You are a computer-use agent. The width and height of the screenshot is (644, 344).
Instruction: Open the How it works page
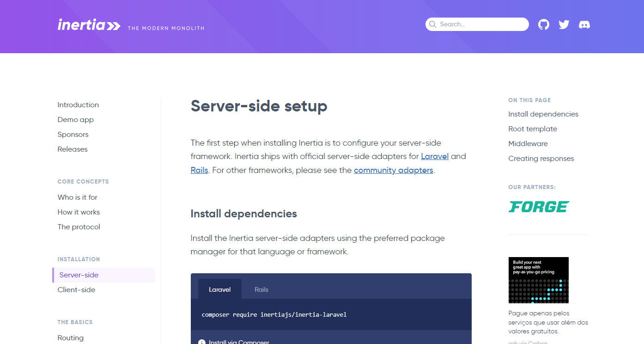[79, 212]
